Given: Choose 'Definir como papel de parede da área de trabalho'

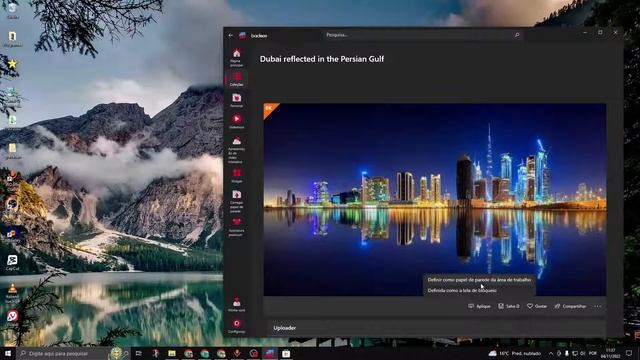Looking at the screenshot, I should pos(479,280).
